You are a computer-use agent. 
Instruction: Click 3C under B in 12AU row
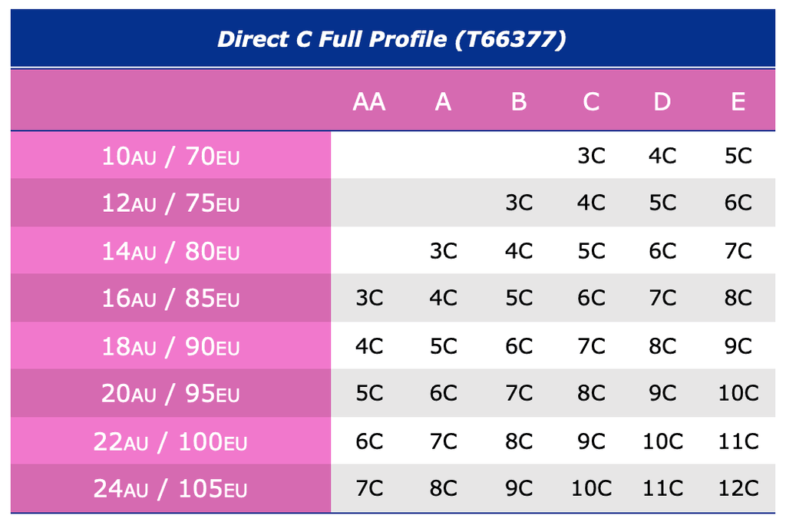[x=519, y=203]
